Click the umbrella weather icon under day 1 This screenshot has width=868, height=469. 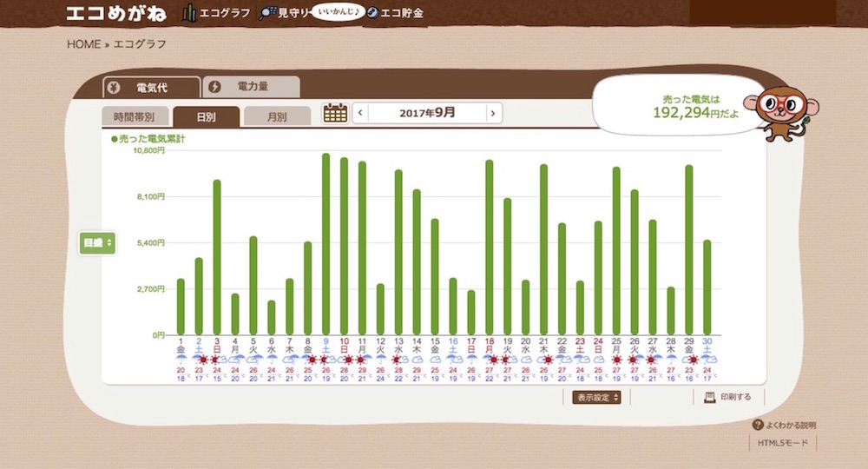[181, 360]
